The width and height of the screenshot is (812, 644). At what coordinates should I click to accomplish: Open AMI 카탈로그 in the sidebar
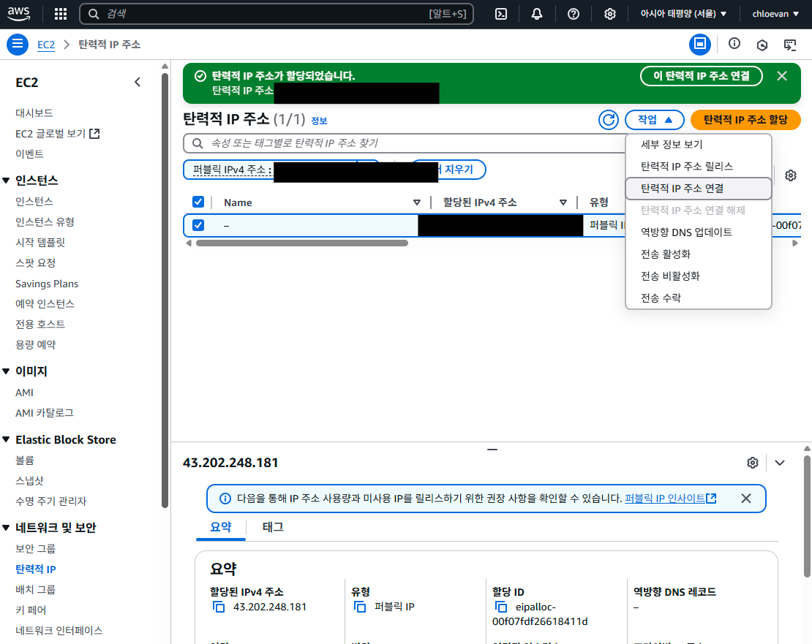pyautogui.click(x=45, y=413)
